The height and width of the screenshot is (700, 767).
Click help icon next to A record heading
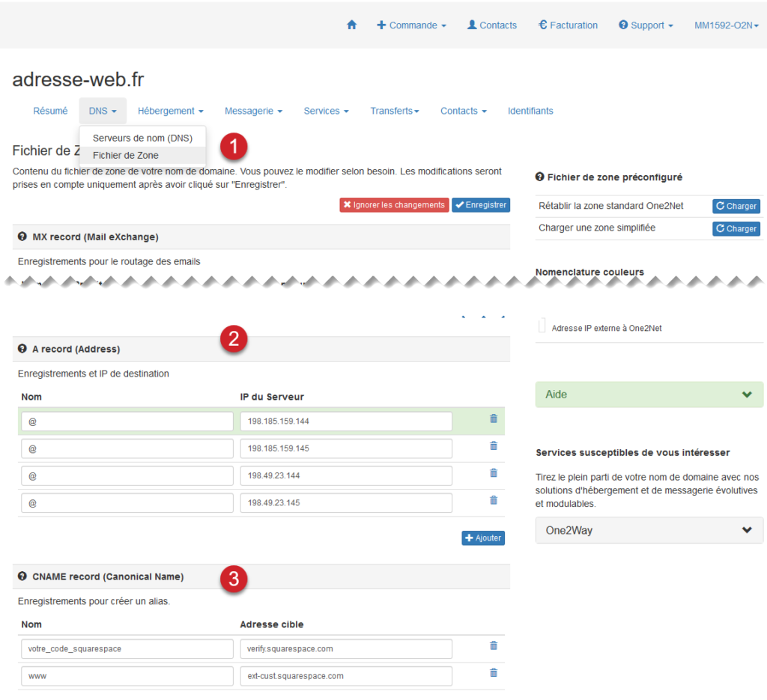22,349
